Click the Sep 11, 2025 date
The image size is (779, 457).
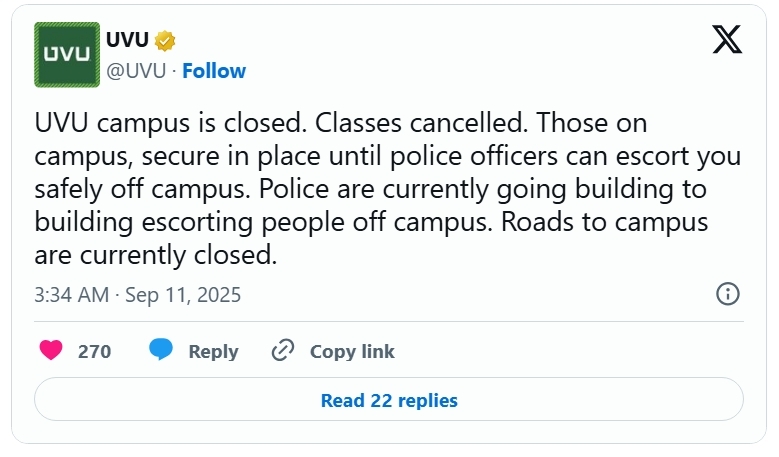[x=183, y=295]
